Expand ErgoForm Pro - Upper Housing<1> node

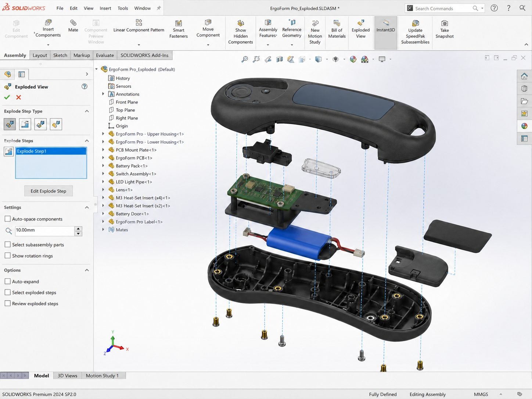(103, 134)
